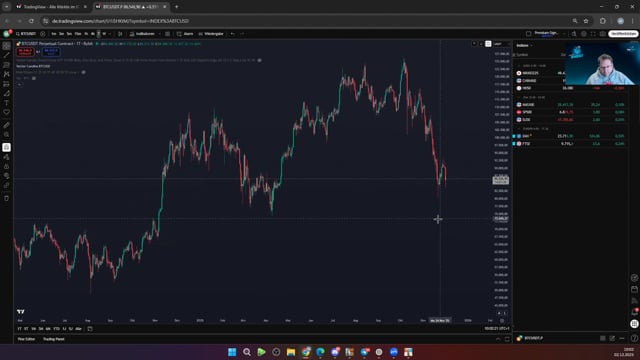The height and width of the screenshot is (360, 640).
Task: Select the YTD date range tab
Action: click(x=56, y=329)
